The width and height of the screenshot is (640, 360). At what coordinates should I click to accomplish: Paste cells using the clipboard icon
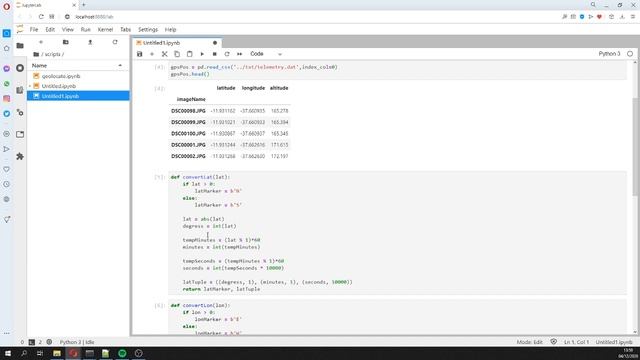tap(189, 54)
